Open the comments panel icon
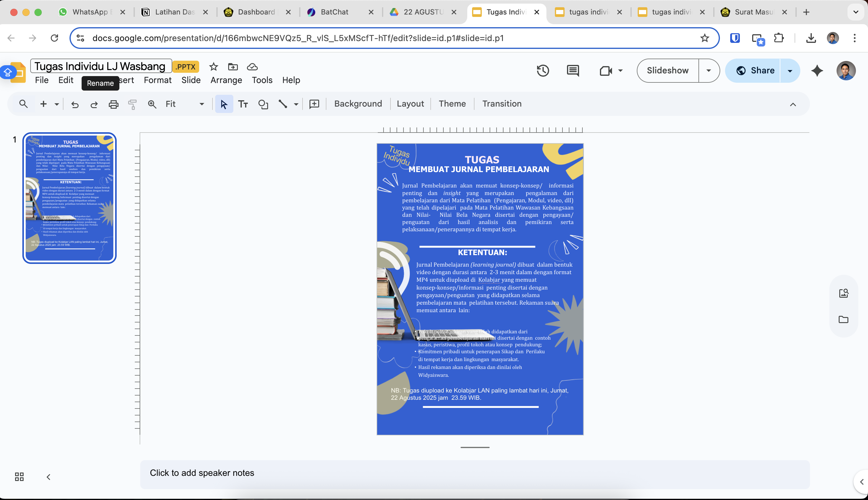 572,71
